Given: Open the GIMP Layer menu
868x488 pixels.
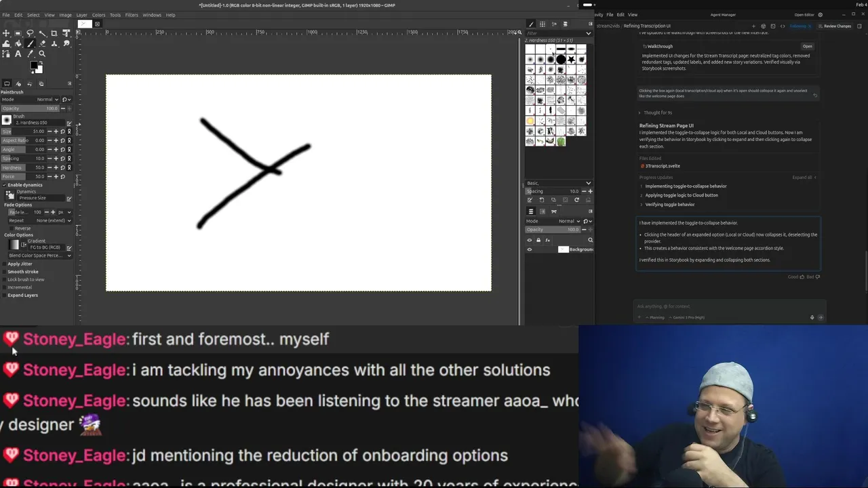Looking at the screenshot, I should (x=81, y=15).
